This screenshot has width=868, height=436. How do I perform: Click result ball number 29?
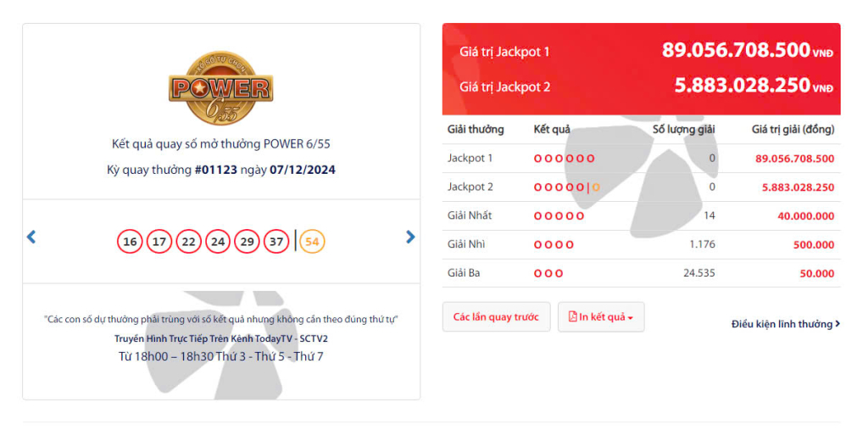(x=247, y=242)
